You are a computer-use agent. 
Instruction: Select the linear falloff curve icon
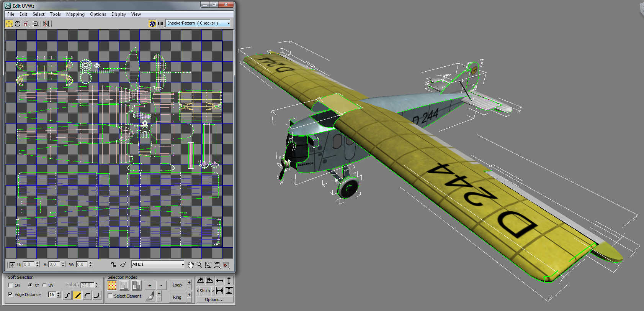(77, 295)
